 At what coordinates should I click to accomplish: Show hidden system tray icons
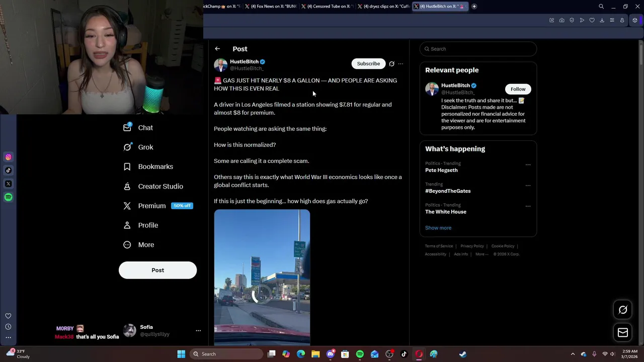tap(573, 354)
